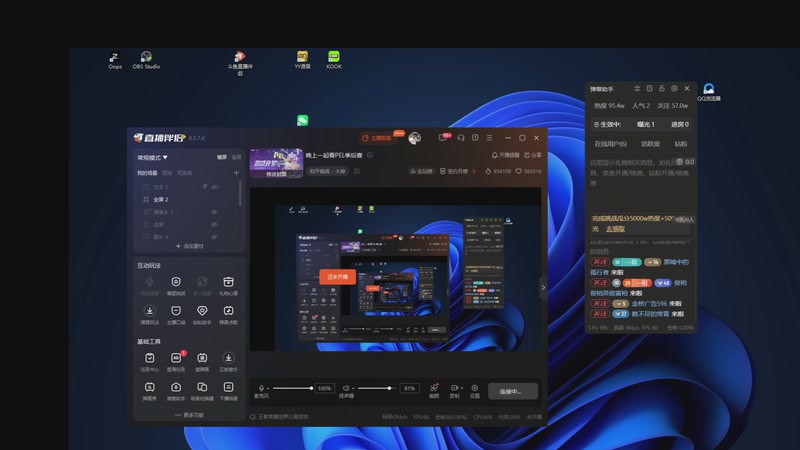The image size is (800, 450).
Task: Open the QQ浏览器 desktop shortcut
Action: 709,92
